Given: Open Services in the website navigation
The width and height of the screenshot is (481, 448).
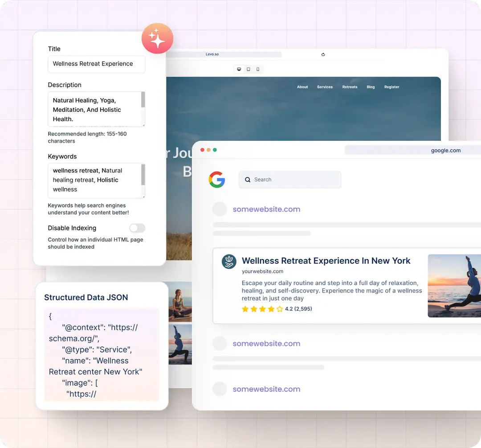Looking at the screenshot, I should click(x=325, y=87).
